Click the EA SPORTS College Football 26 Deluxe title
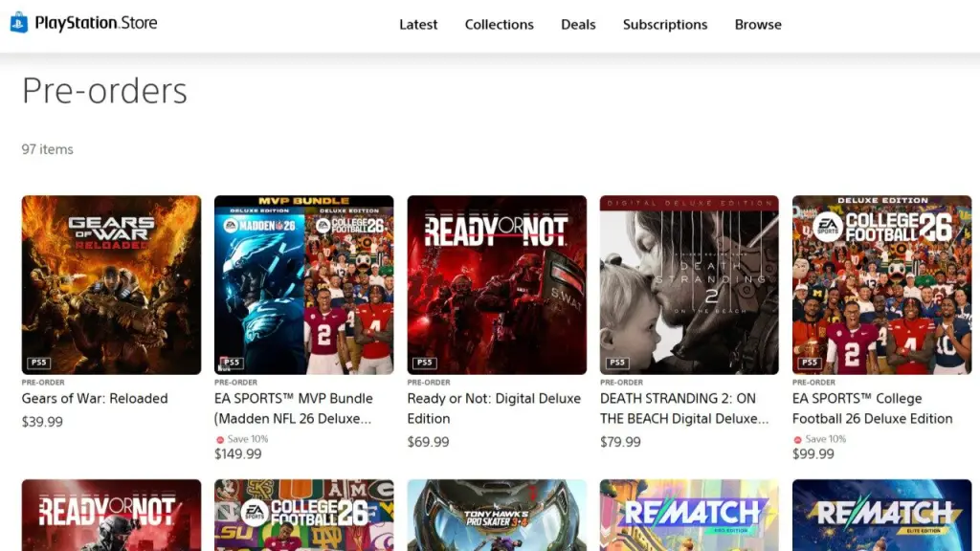 (872, 408)
